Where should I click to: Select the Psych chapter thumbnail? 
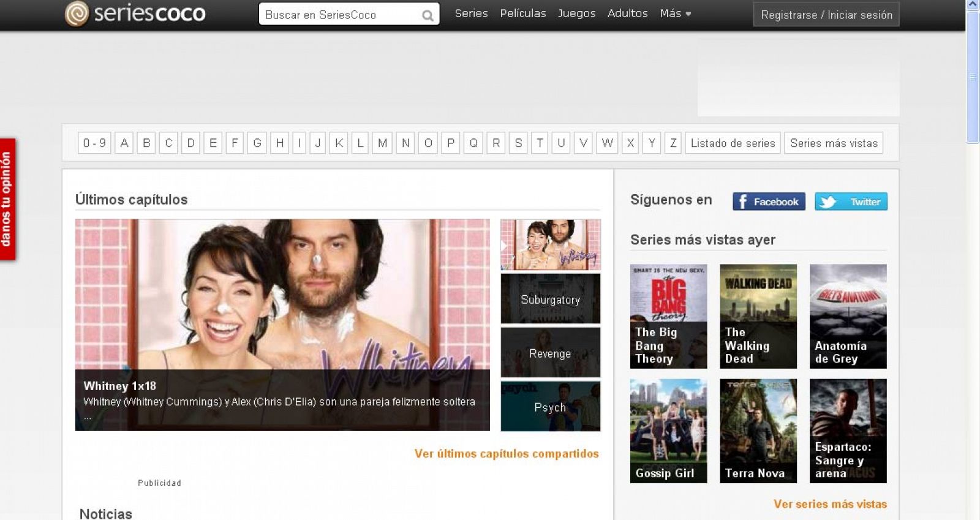(551, 407)
